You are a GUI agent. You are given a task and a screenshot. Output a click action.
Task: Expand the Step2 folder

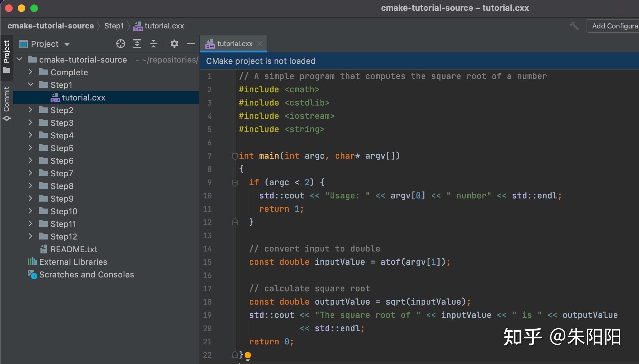30,110
